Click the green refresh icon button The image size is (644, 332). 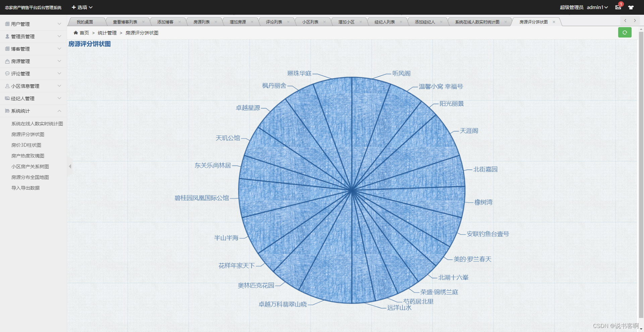625,32
